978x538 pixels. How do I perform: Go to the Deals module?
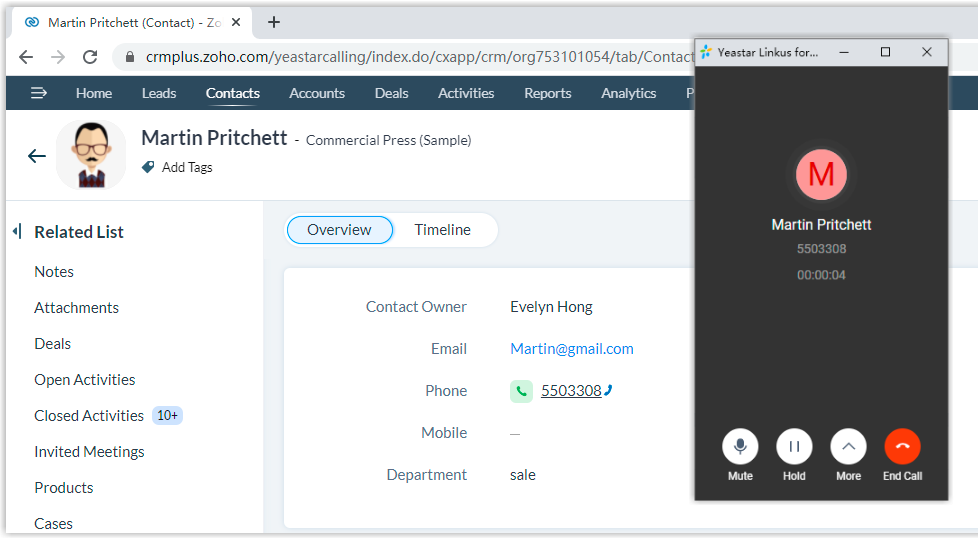click(x=391, y=93)
